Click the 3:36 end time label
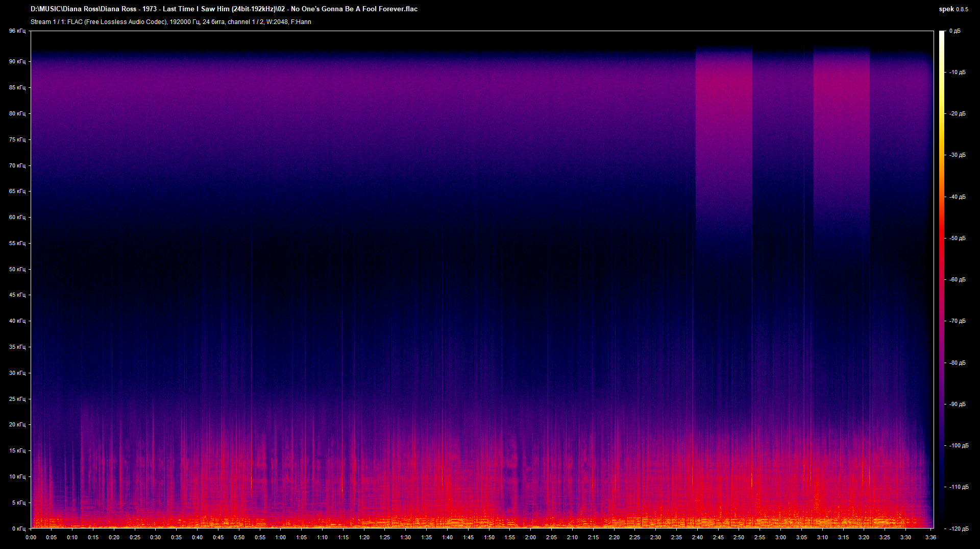980x549 pixels. (930, 537)
